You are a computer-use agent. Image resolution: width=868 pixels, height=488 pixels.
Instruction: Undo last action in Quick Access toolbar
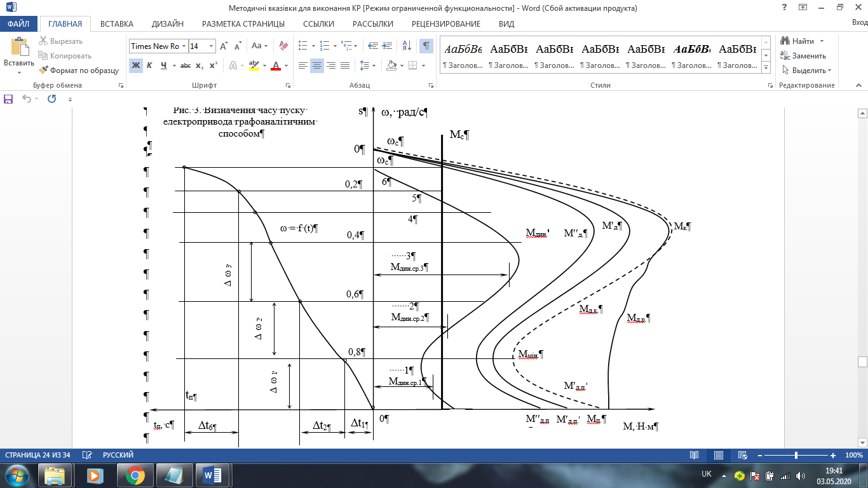(x=26, y=98)
